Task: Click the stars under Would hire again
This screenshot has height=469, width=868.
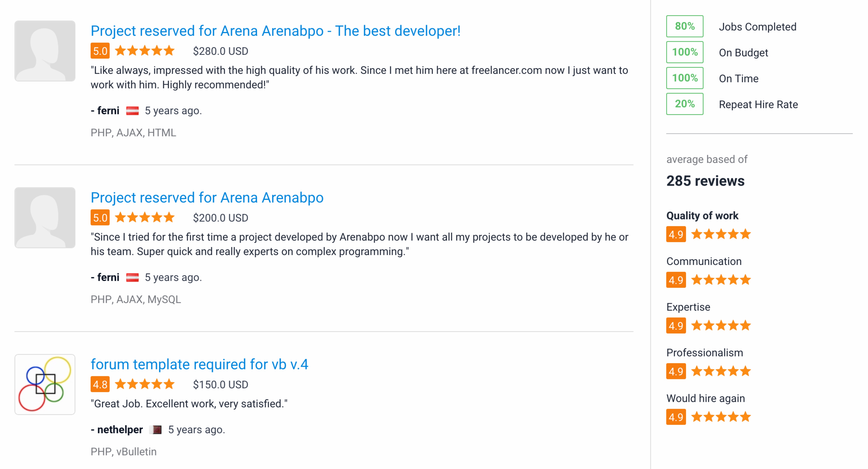Action: click(721, 417)
